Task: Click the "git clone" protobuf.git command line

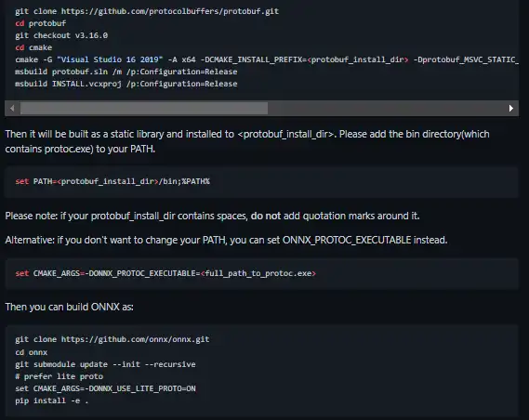Action: [147, 11]
